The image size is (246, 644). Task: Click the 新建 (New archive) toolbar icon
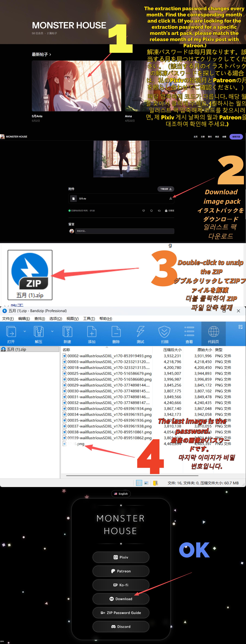tap(67, 332)
